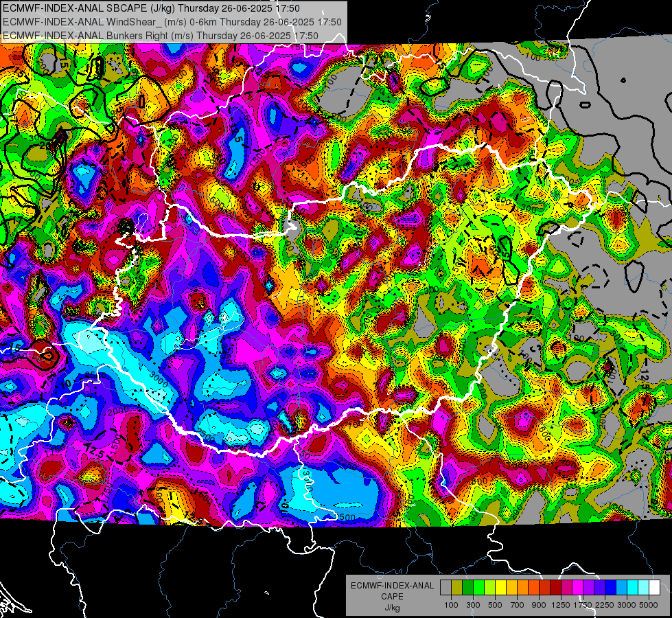This screenshot has height=618, width=672.
Task: Select the yellow-green legend swatch
Action: [x=490, y=588]
